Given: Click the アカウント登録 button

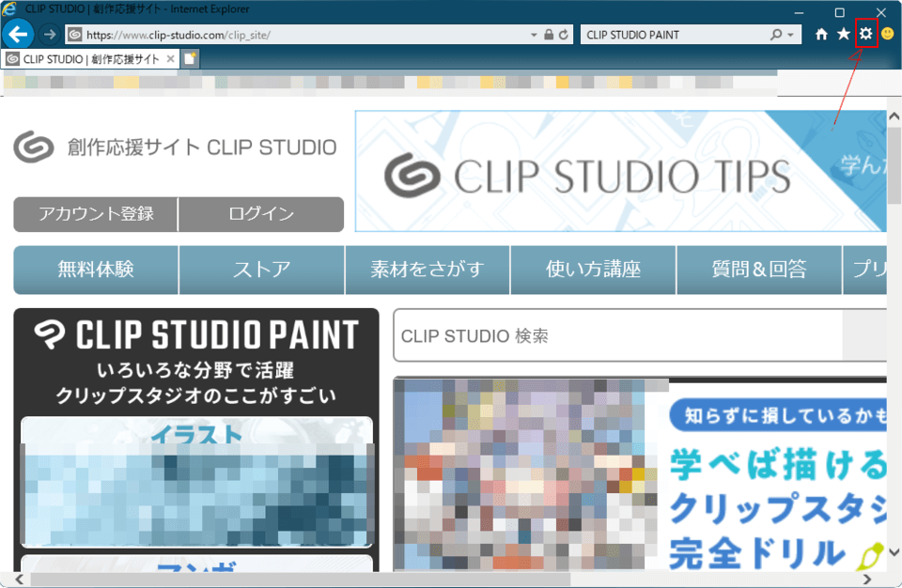Looking at the screenshot, I should 96,214.
